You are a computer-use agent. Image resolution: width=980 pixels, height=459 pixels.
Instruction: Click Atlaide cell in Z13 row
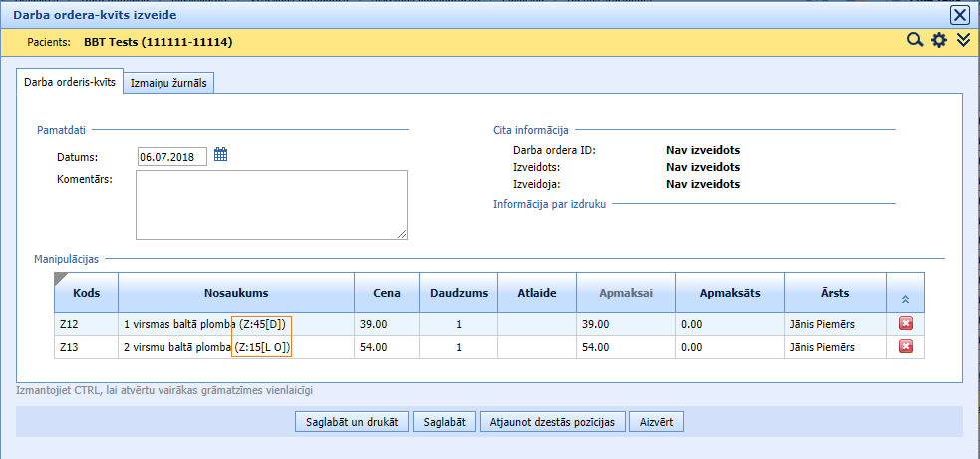(536, 346)
